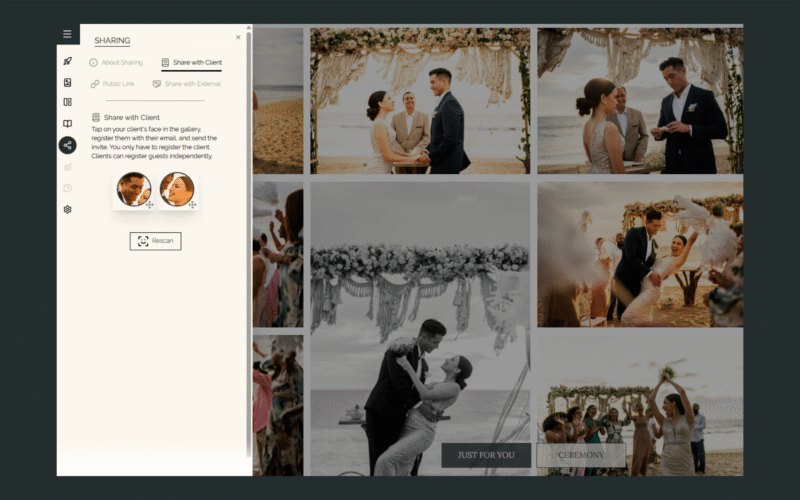Click the rocket icon in sidebar
The height and width of the screenshot is (500, 800).
[x=67, y=61]
